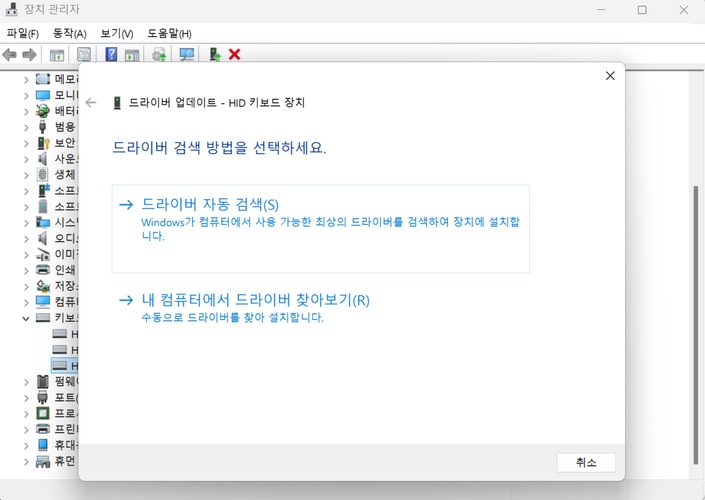This screenshot has height=500, width=705.
Task: Maximize the 장치 관리자 window
Action: point(642,9)
